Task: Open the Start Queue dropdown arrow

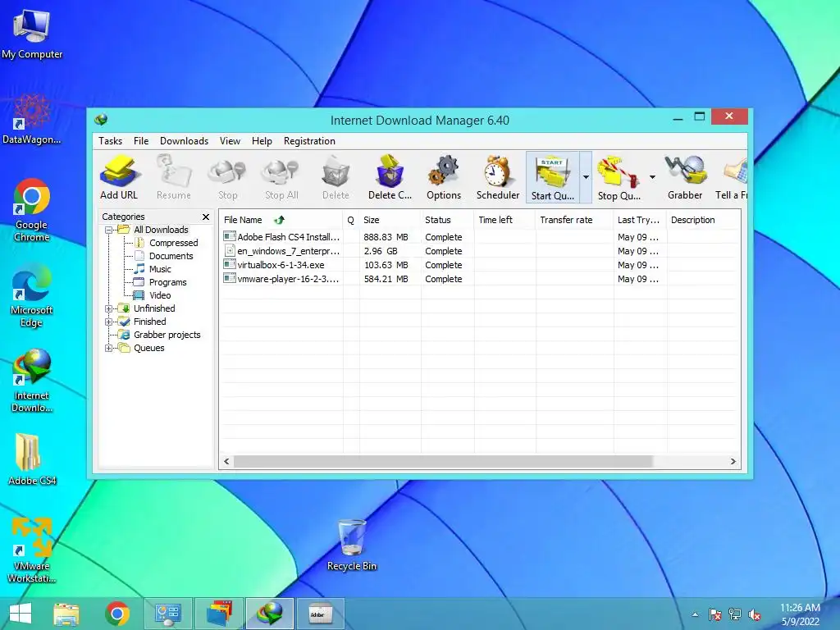Action: pyautogui.click(x=586, y=177)
